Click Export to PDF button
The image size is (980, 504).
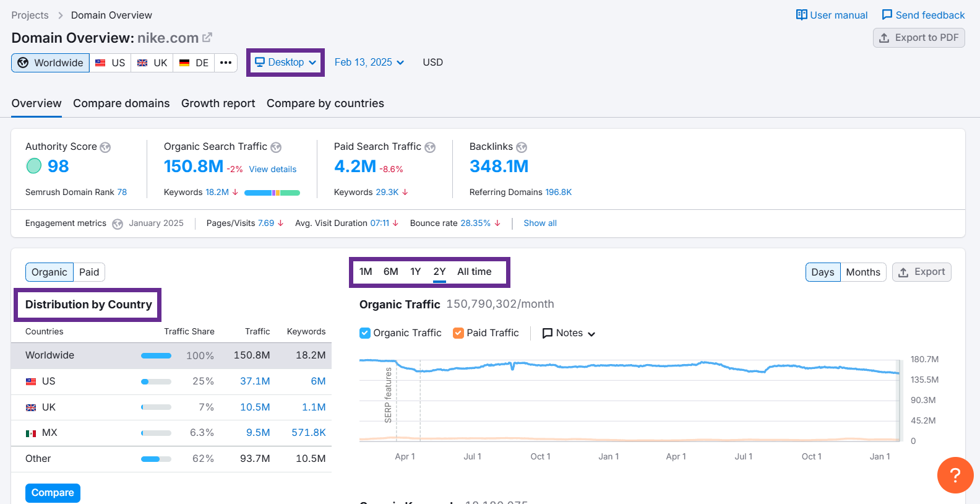[919, 38]
